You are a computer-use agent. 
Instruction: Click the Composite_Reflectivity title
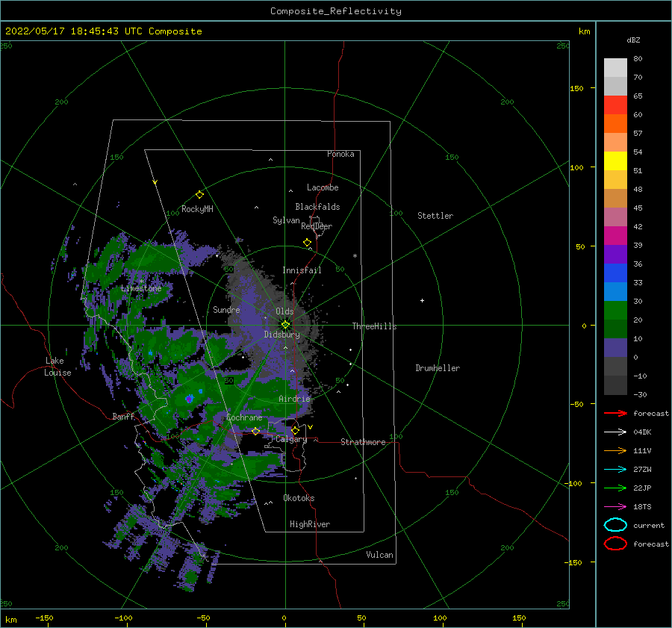pyautogui.click(x=336, y=11)
